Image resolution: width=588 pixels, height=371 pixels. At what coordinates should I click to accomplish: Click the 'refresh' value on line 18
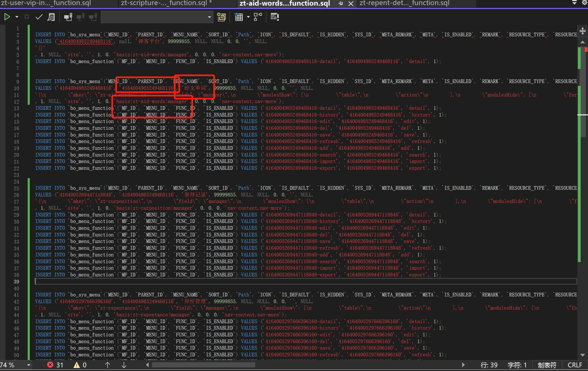(421, 142)
